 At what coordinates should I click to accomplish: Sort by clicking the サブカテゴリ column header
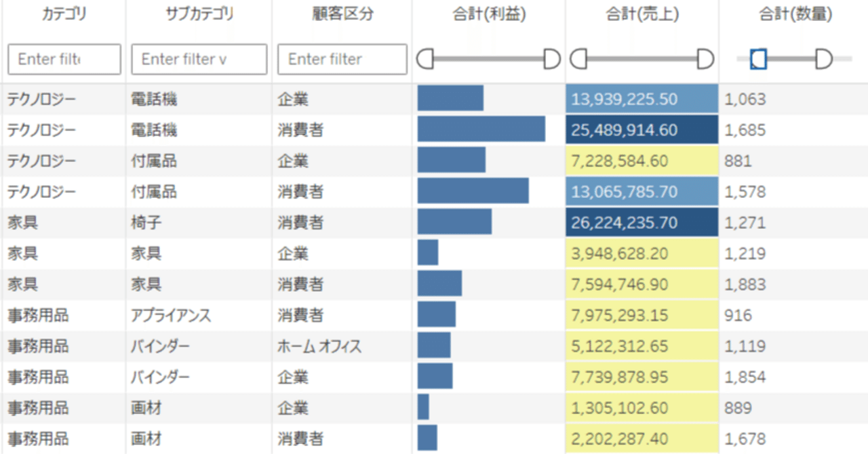coord(198,14)
